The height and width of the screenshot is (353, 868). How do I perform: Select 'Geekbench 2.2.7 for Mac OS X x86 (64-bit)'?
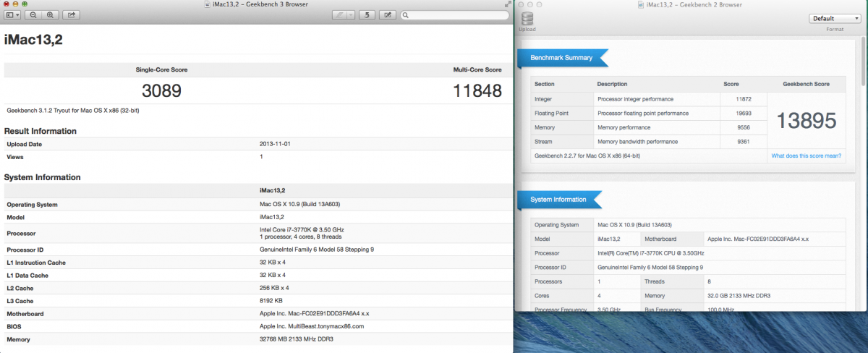click(x=587, y=156)
